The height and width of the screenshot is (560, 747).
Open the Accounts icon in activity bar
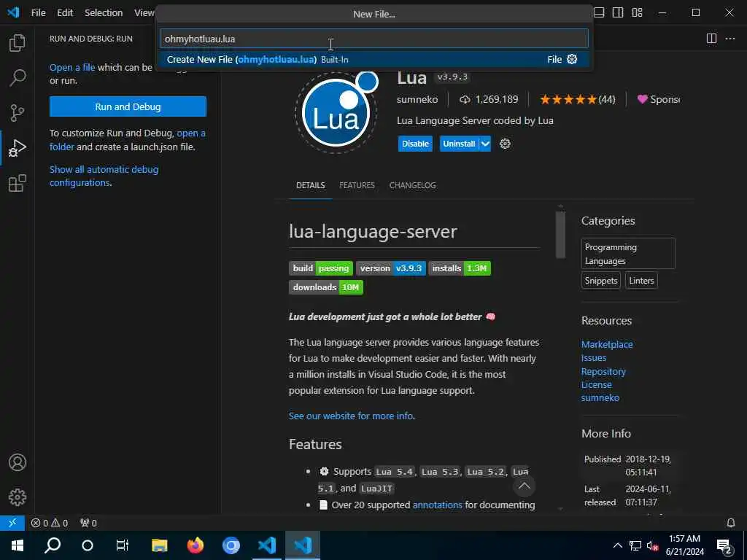18,462
